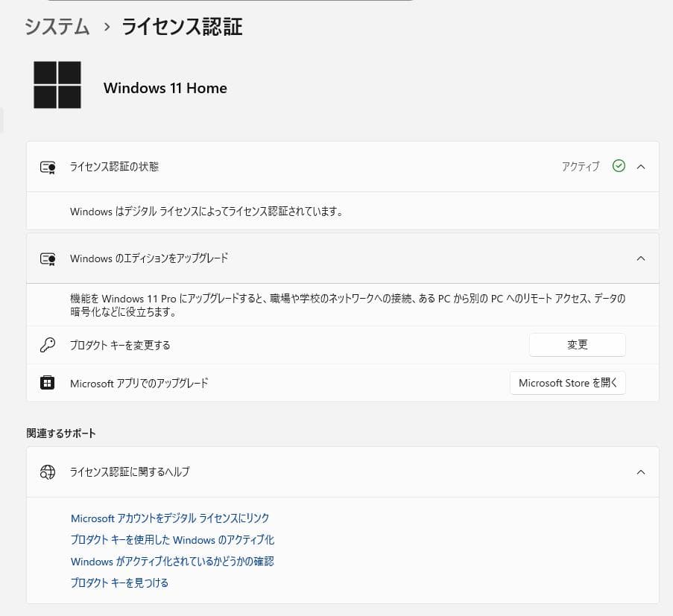Image resolution: width=673 pixels, height=616 pixels.
Task: Open Microsoft アカウントをデジタル ライセンスにリンク link
Action: click(x=170, y=518)
